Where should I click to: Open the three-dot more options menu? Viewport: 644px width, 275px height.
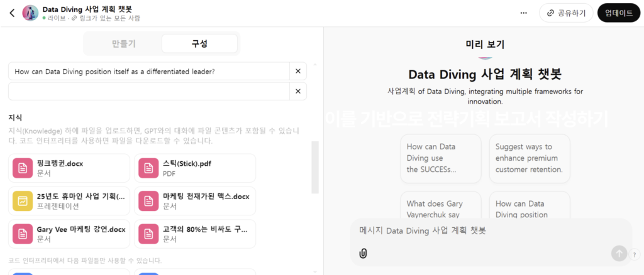point(523,13)
